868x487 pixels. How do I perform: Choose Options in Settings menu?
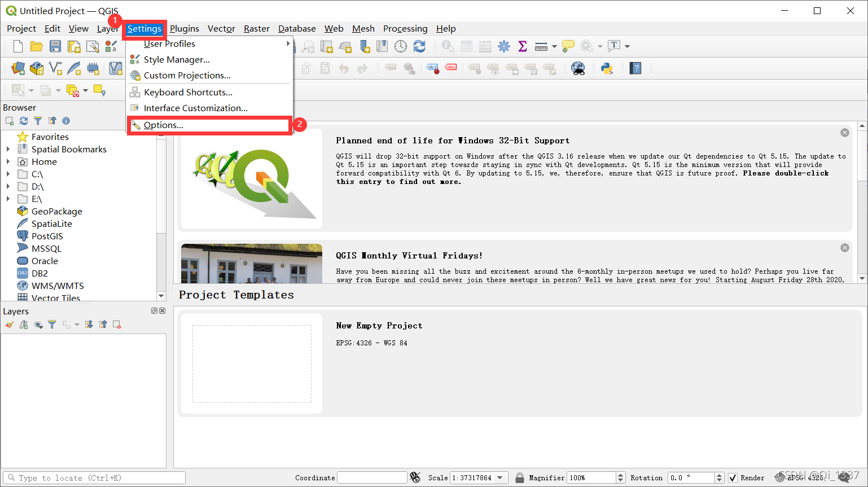(x=210, y=125)
